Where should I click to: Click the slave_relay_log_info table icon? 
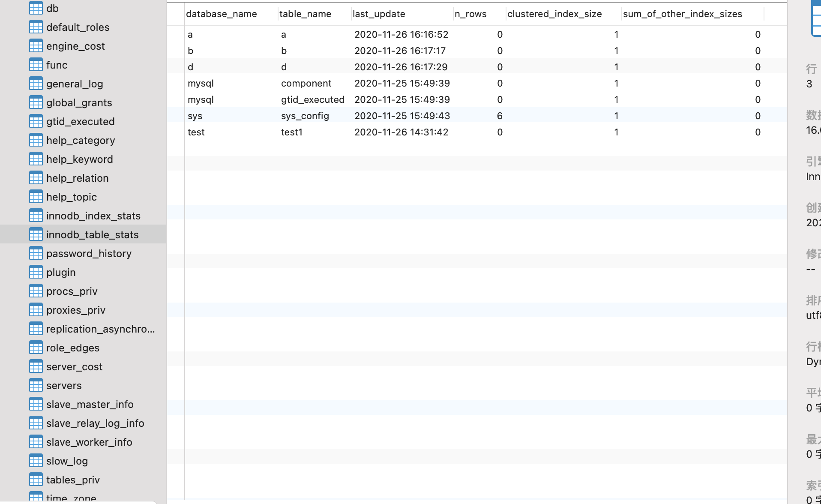point(36,423)
